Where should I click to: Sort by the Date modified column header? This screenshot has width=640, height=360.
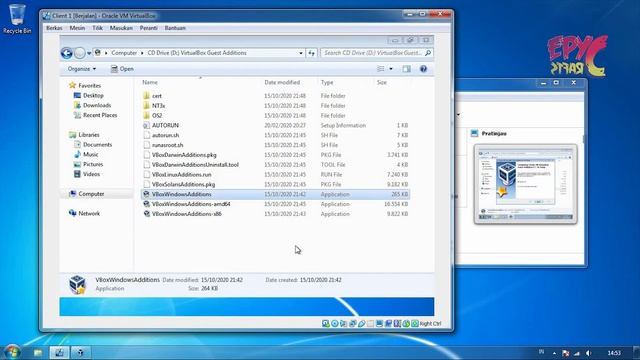coord(282,82)
